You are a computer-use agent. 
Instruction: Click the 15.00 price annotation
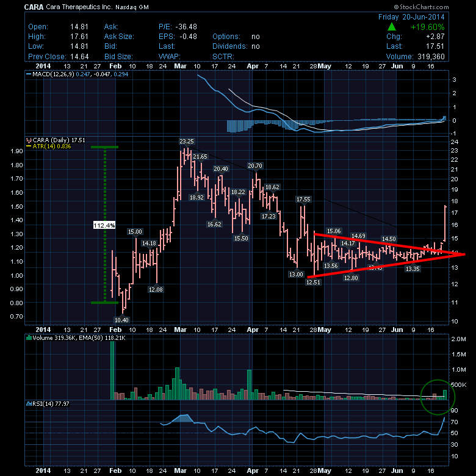pyautogui.click(x=135, y=231)
